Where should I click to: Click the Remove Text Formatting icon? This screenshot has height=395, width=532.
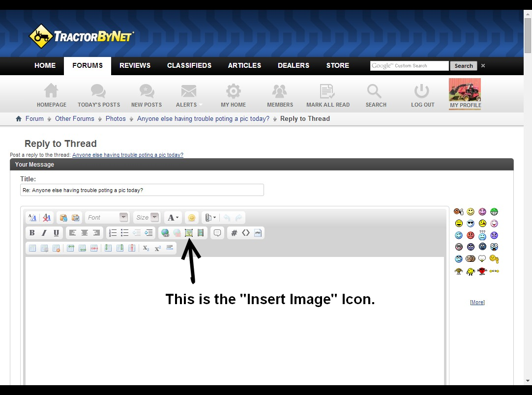tap(47, 218)
